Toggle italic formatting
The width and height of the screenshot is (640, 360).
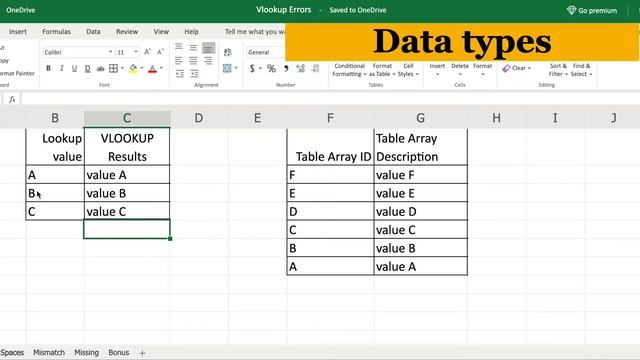click(x=61, y=69)
